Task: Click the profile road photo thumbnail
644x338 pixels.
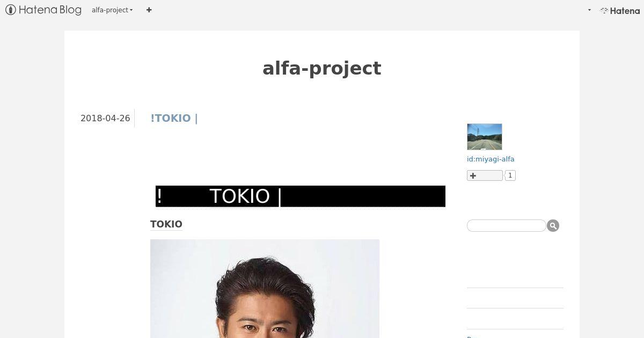Action: coord(485,137)
